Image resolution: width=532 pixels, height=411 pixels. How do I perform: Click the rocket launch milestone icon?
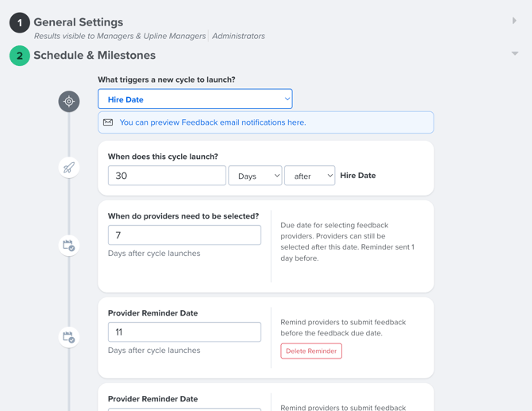pyautogui.click(x=69, y=168)
